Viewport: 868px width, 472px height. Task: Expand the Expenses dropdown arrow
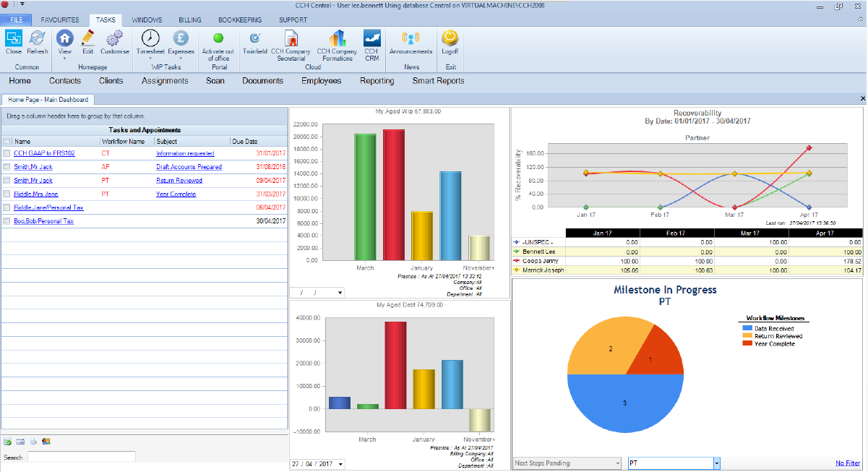(x=181, y=59)
